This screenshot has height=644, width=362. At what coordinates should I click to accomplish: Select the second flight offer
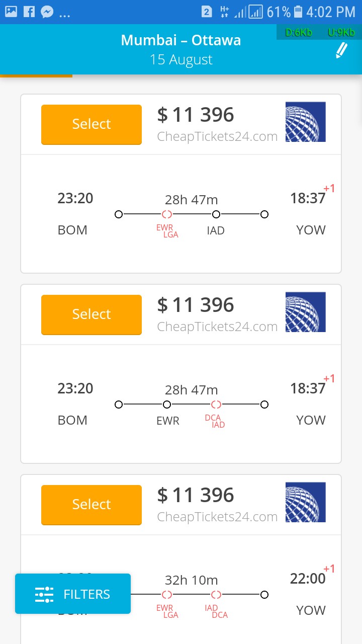pos(92,314)
